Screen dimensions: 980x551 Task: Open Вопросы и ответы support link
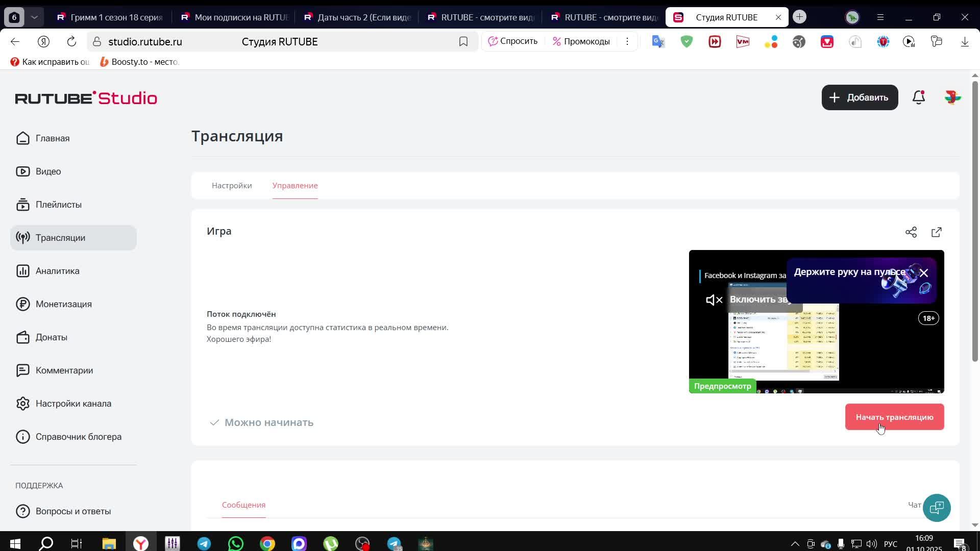click(x=73, y=511)
